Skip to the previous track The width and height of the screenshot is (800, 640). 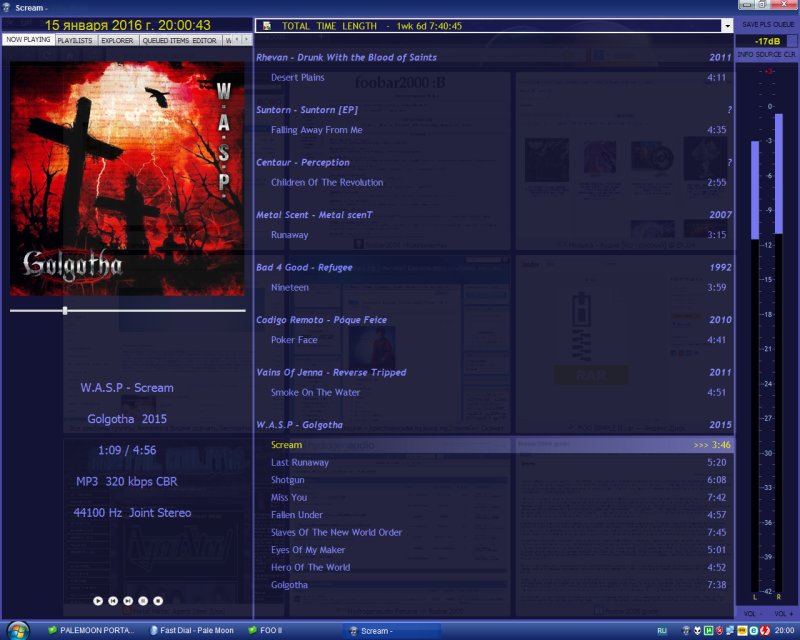pyautogui.click(x=113, y=600)
